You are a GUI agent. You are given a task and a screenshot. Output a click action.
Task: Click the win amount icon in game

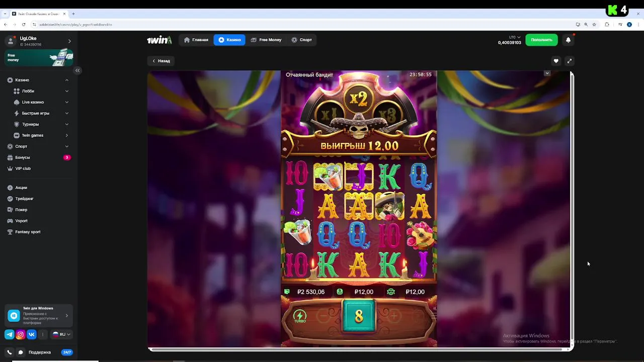[x=391, y=292]
